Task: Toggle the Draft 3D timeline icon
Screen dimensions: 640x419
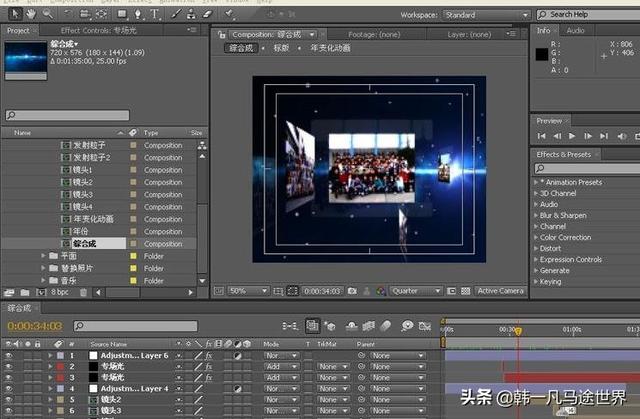Action: (330, 326)
